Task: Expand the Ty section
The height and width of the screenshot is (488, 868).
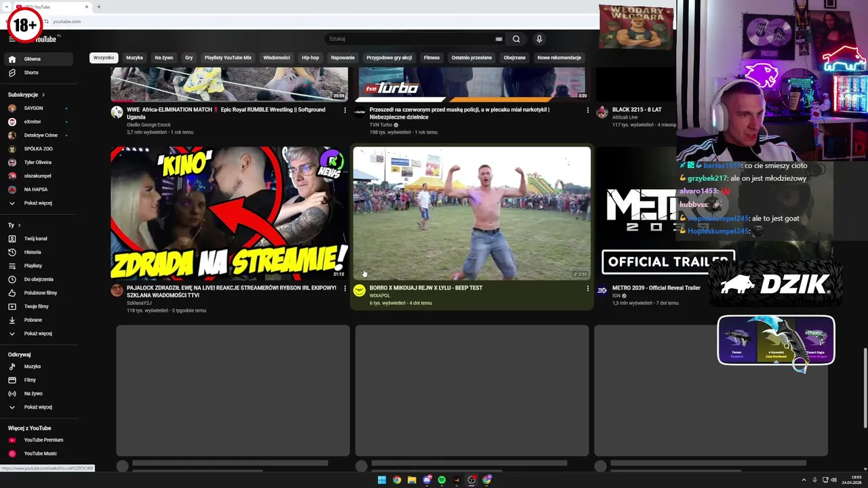Action: click(14, 225)
